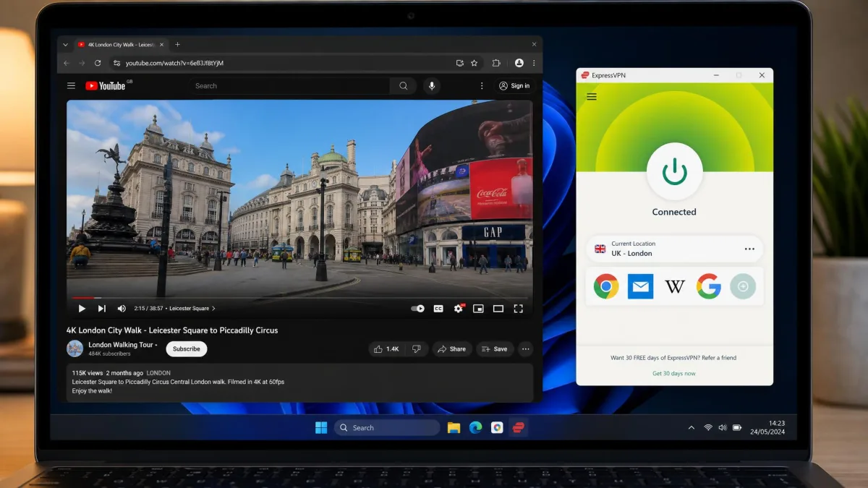The width and height of the screenshot is (868, 488).
Task: Like the video (1.4K)
Action: coord(387,349)
